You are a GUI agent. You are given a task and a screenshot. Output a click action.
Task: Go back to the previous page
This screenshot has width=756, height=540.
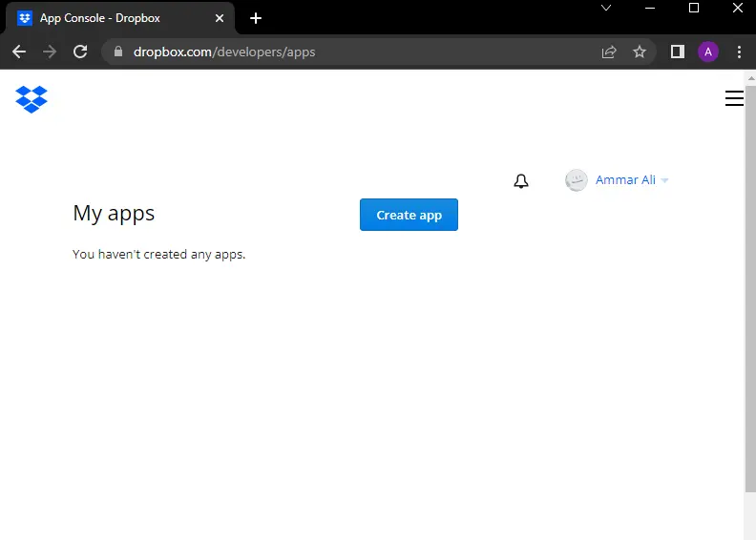click(x=19, y=52)
